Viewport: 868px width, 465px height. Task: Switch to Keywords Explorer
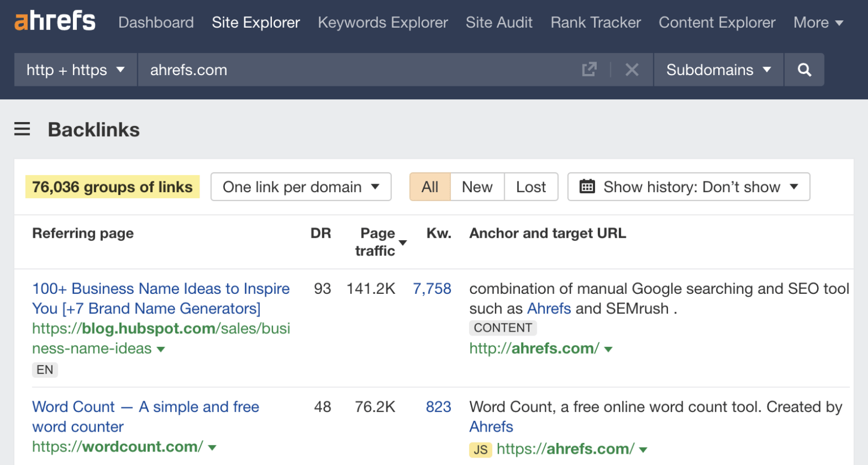[383, 22]
